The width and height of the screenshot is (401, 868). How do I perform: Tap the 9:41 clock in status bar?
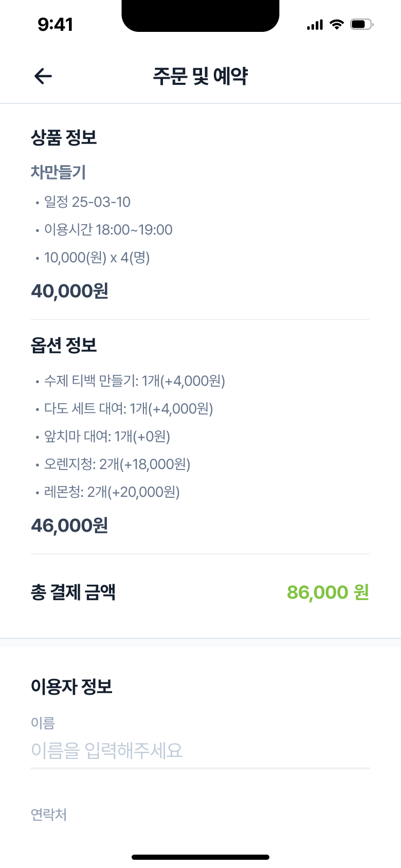pos(56,24)
